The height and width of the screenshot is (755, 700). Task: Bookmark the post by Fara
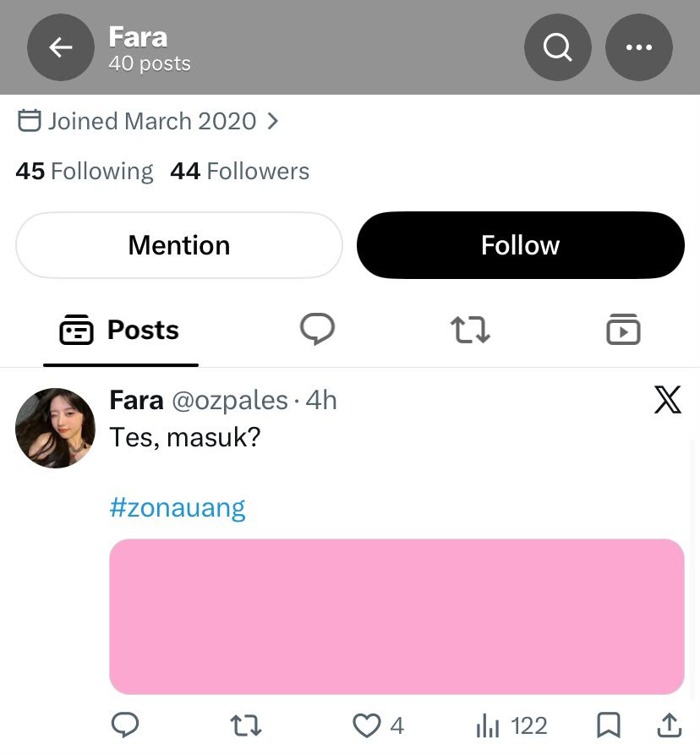click(x=609, y=725)
